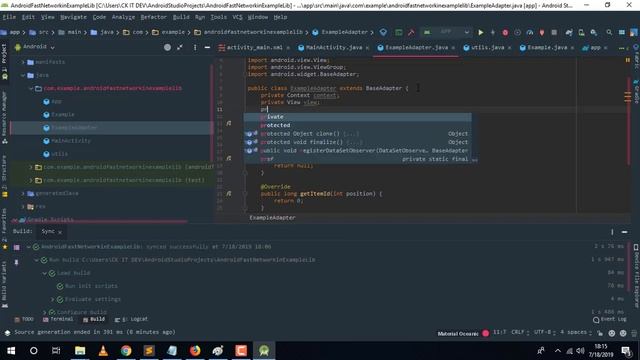Image resolution: width=640 pixels, height=360 pixels.
Task: Open Android Studio from the Windows taskbar
Action: point(264,351)
